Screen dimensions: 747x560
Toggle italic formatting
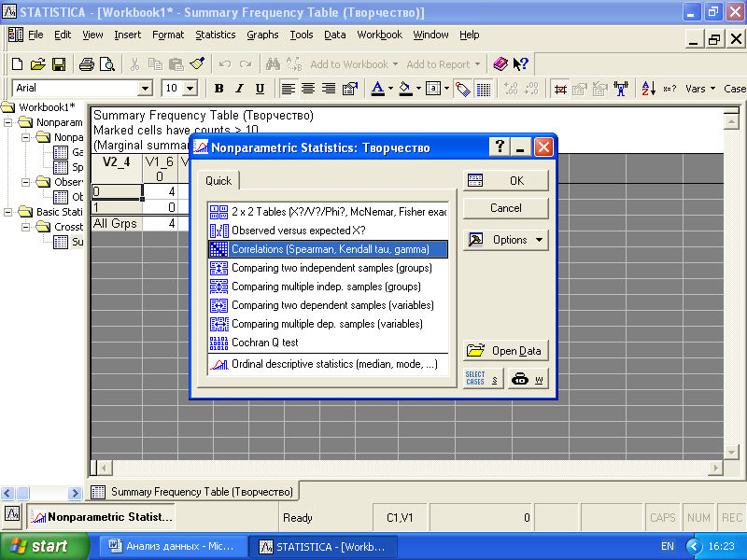[x=240, y=89]
